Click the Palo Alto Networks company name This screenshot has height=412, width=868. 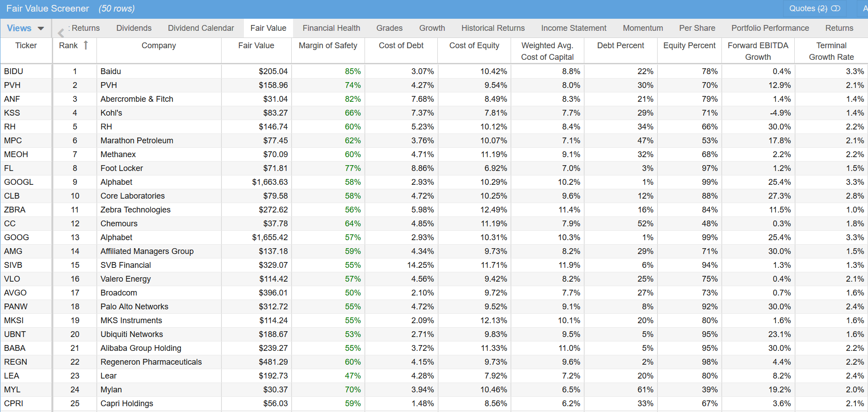[134, 307]
